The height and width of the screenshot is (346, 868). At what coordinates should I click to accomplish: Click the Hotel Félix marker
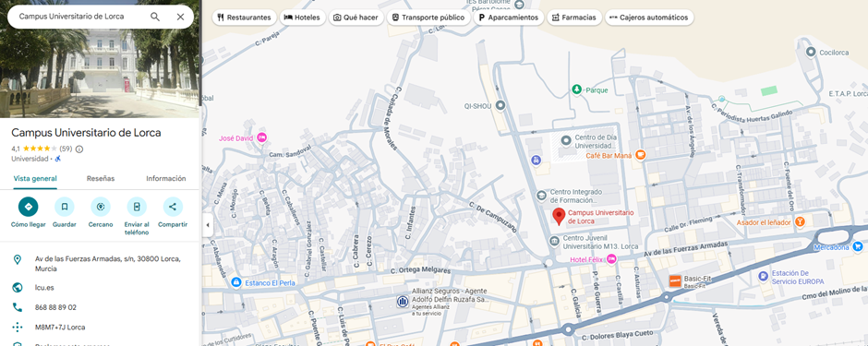point(611,258)
